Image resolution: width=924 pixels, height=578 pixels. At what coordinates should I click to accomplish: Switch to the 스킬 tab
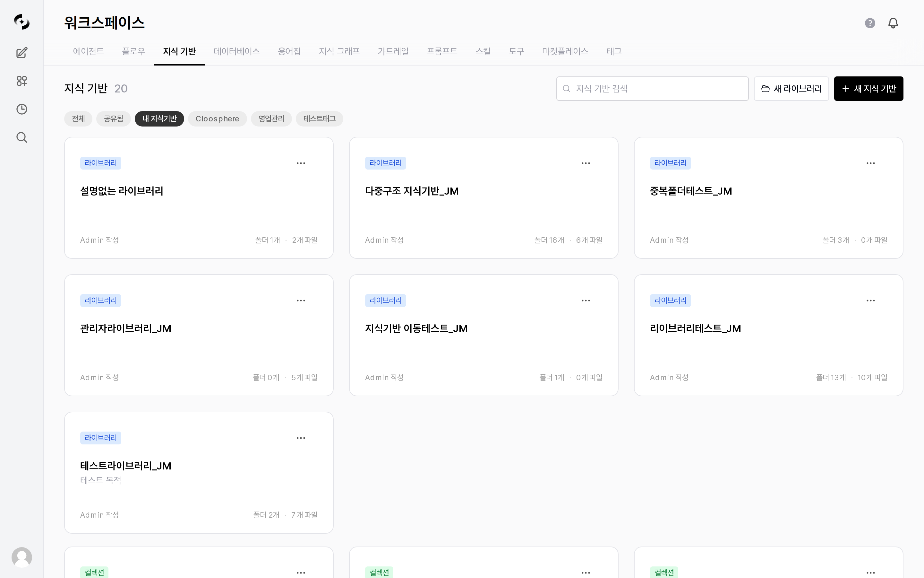click(x=483, y=52)
